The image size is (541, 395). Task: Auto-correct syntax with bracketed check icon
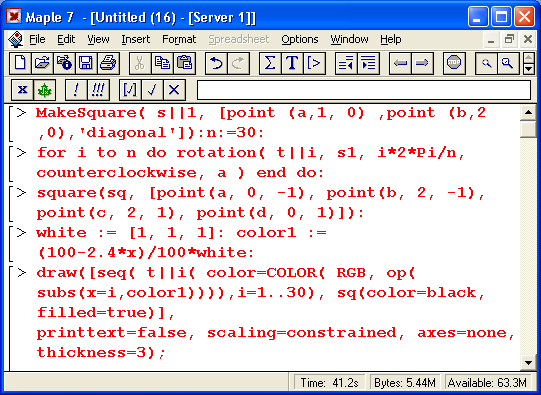130,90
